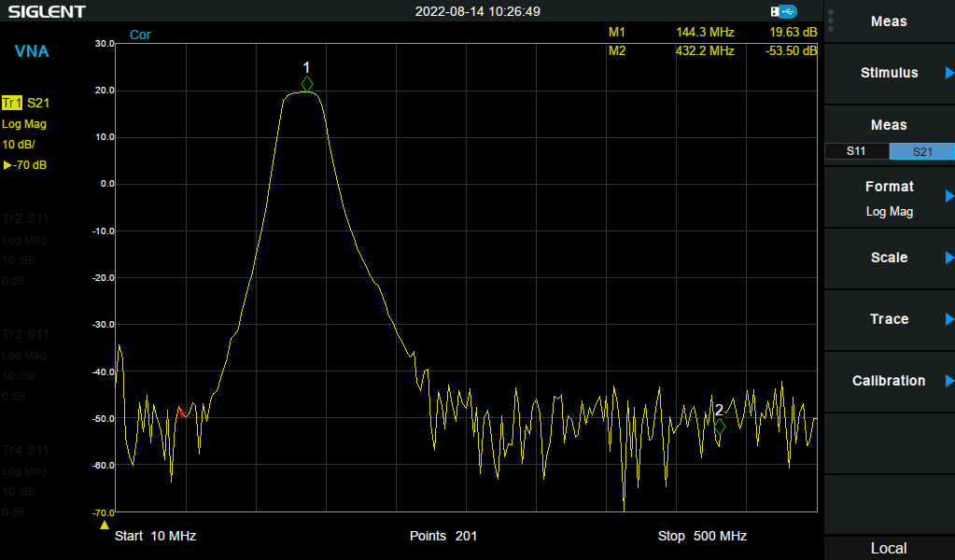Open the Calibration submenu
This screenshot has height=560, width=955.
[890, 381]
